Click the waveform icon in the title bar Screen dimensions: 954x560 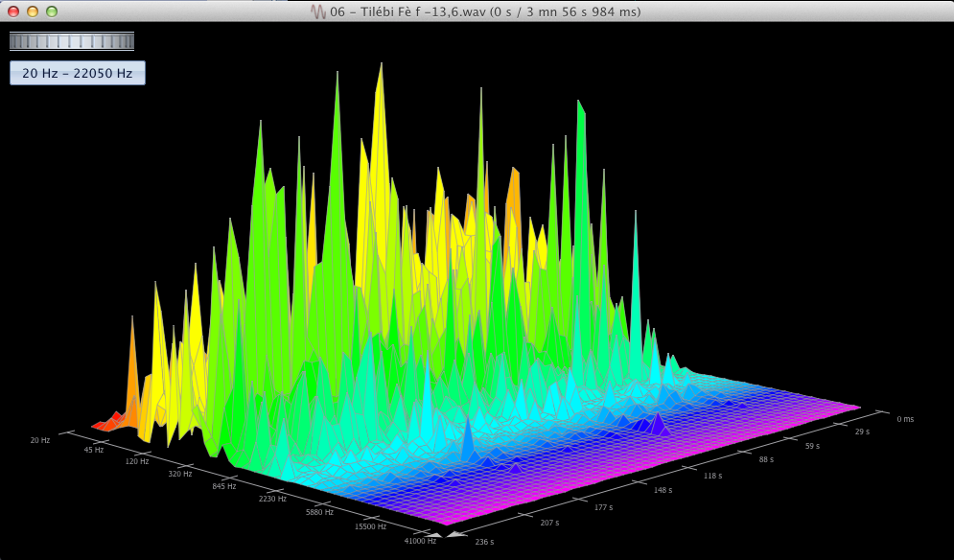pyautogui.click(x=318, y=12)
